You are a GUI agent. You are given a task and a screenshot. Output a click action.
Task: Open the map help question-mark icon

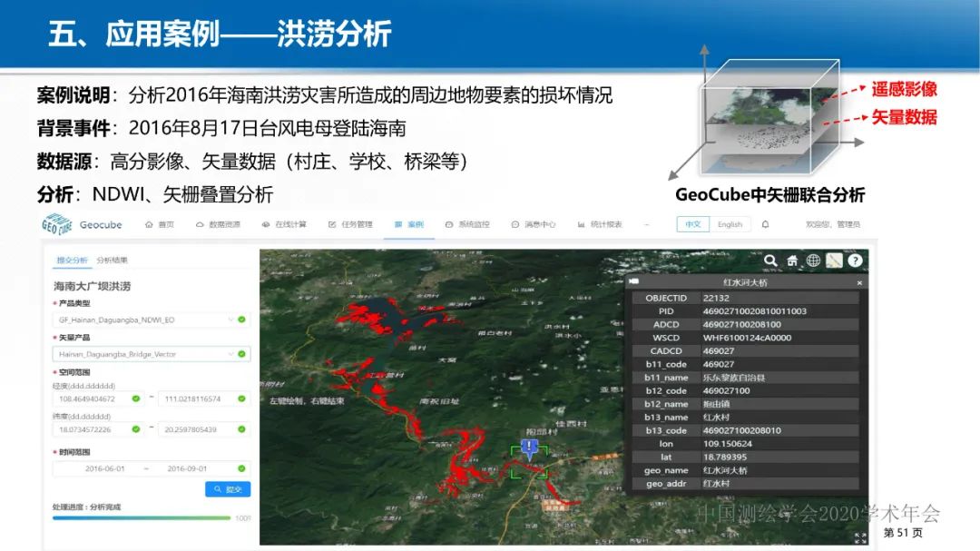tap(855, 261)
